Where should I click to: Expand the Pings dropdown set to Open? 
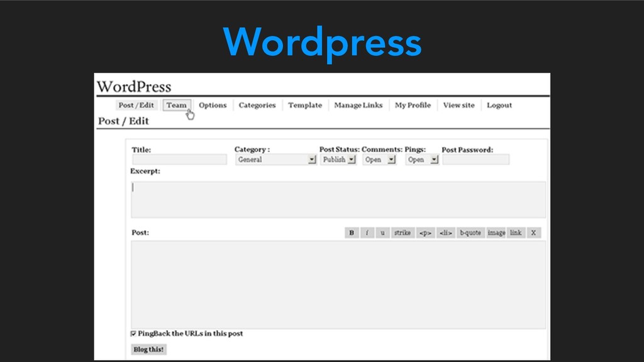point(422,160)
